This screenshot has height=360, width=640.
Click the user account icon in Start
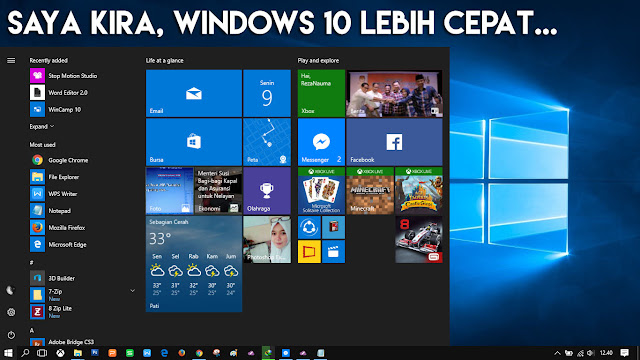click(x=11, y=290)
